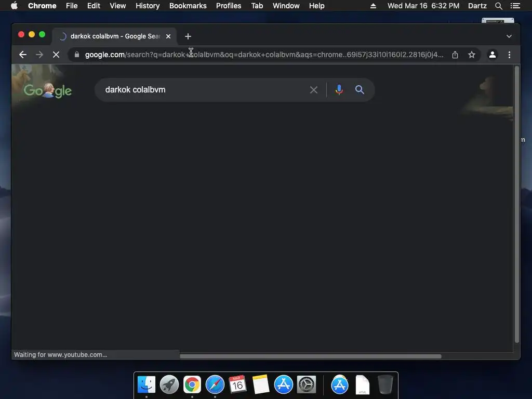Open Spotlight search in menu bar

[x=498, y=6]
